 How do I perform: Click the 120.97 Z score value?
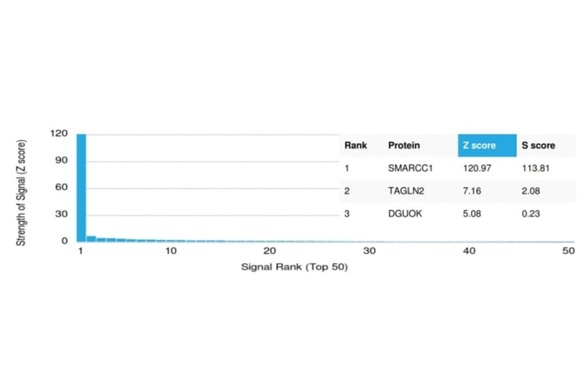tap(476, 169)
